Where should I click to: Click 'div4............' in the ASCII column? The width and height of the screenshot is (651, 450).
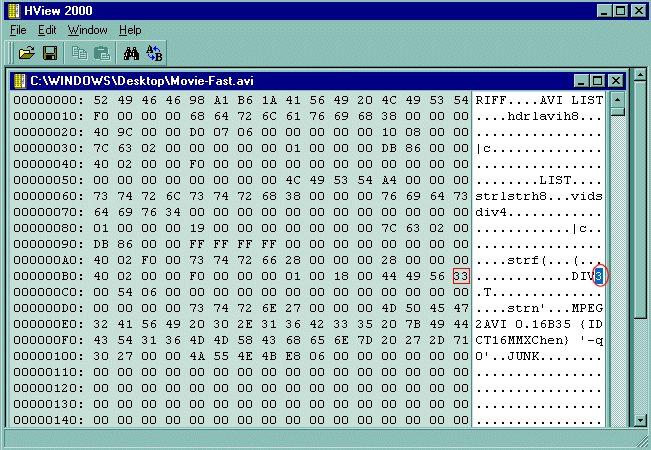[539, 212]
